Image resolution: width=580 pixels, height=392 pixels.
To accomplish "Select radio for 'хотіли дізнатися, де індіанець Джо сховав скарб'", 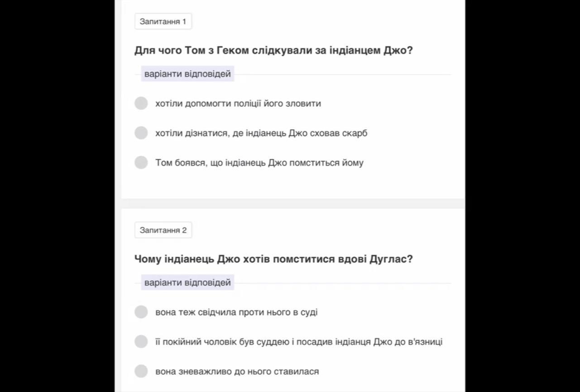I will [141, 133].
